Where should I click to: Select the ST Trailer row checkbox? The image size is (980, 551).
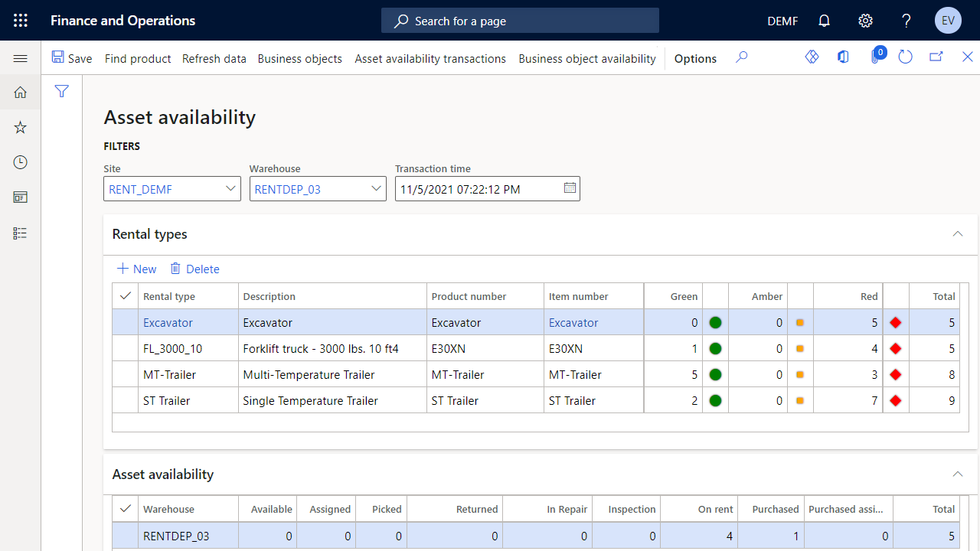[126, 400]
